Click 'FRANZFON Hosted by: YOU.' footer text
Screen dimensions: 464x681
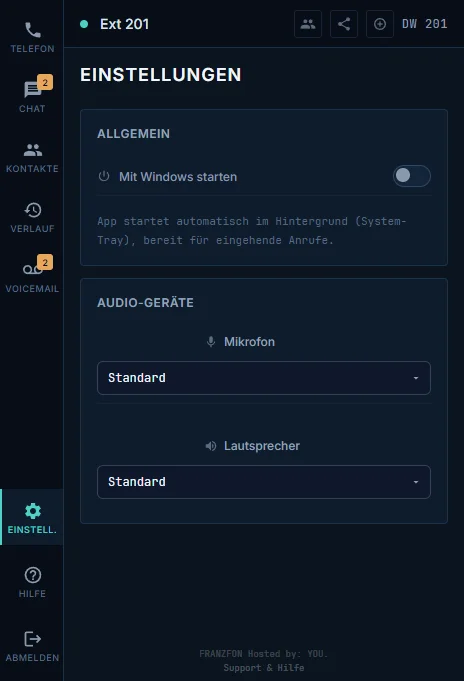point(264,654)
